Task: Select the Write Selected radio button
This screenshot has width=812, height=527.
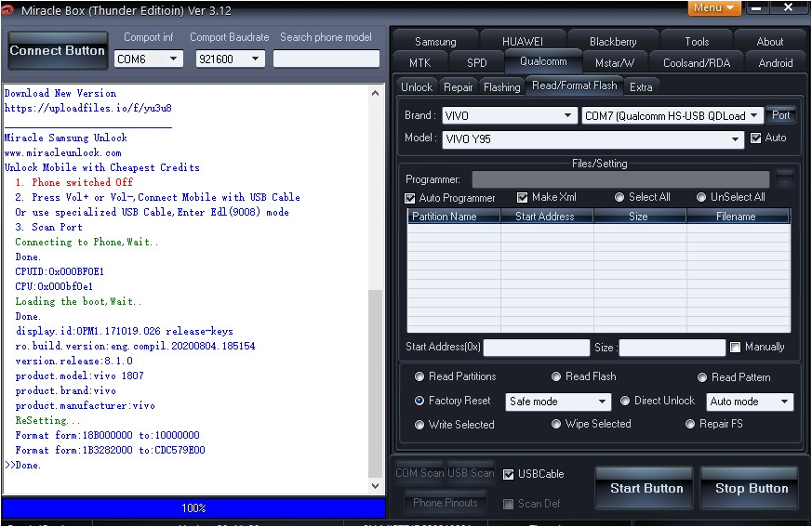Action: tap(419, 425)
